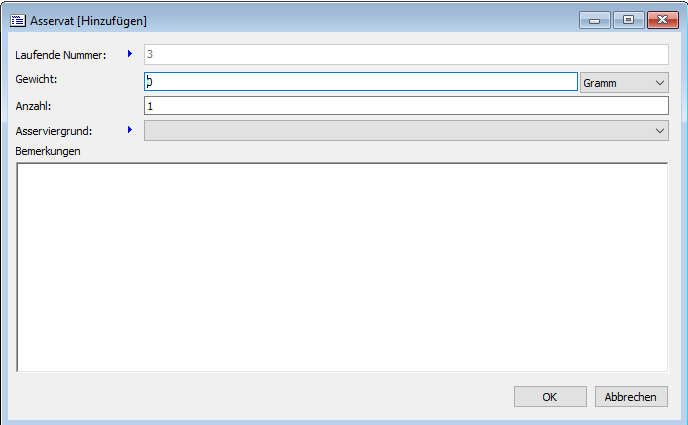Close the Asservat dialog with the X button
This screenshot has height=425, width=688.
(x=660, y=20)
